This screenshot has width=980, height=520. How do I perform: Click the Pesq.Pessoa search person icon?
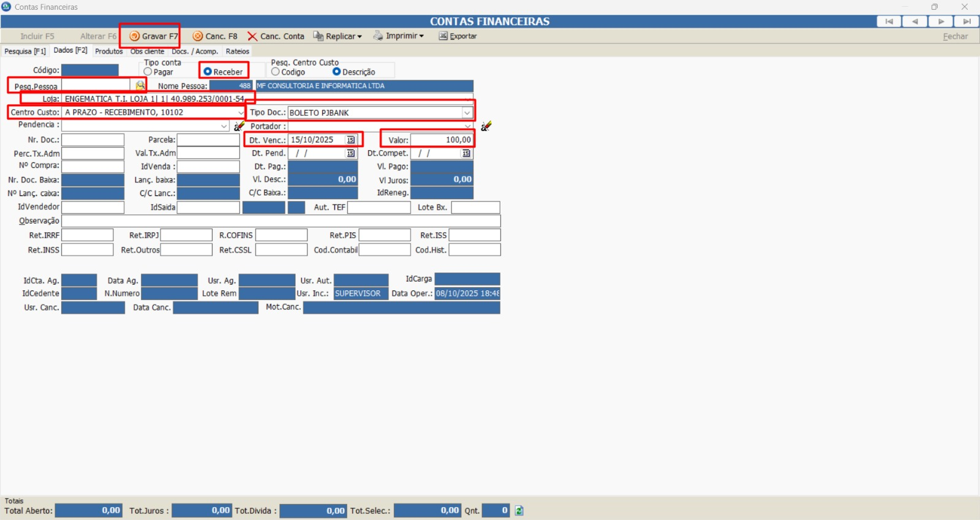140,85
